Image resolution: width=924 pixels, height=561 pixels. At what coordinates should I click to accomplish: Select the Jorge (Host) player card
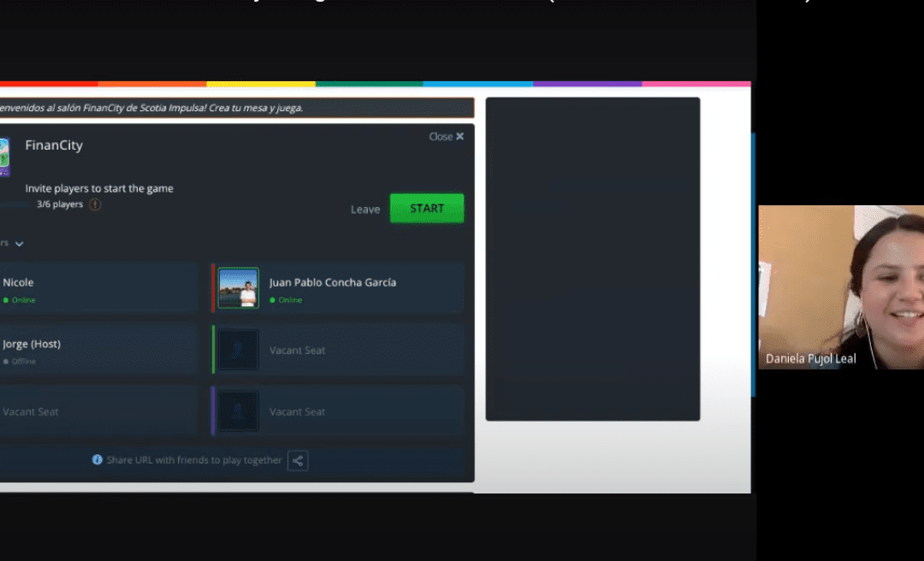click(99, 350)
